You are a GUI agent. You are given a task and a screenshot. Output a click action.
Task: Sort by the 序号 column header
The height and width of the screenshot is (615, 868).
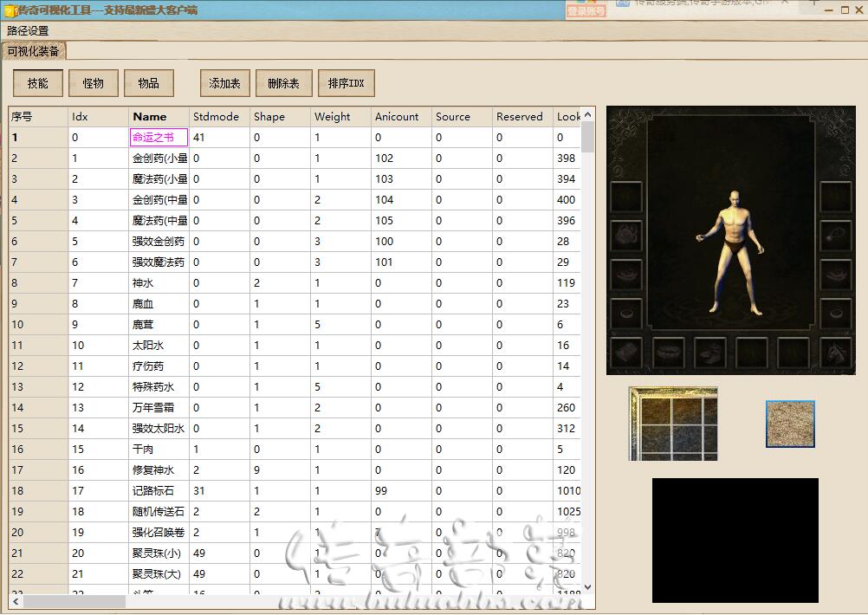click(x=38, y=117)
